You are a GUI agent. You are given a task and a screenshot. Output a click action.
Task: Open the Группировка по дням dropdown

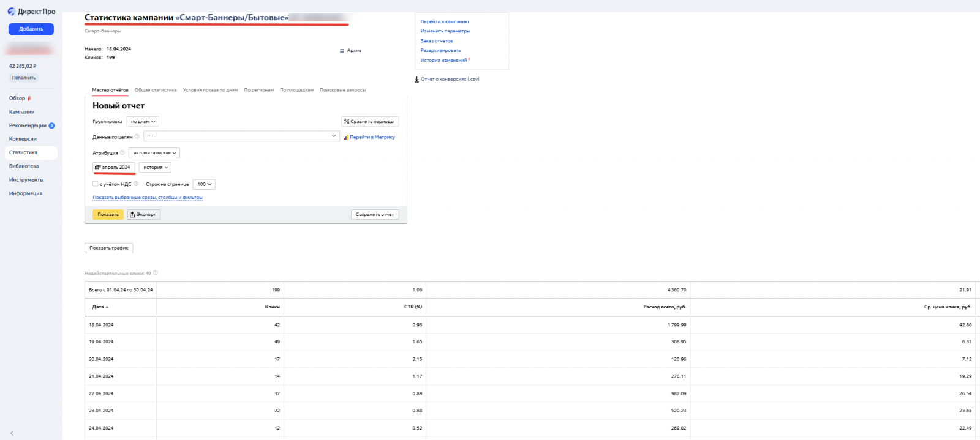(x=143, y=122)
